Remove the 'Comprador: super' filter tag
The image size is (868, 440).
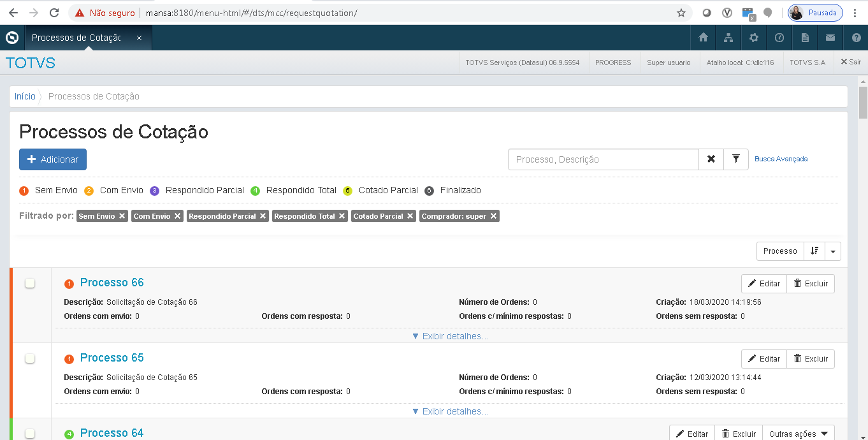tap(493, 216)
